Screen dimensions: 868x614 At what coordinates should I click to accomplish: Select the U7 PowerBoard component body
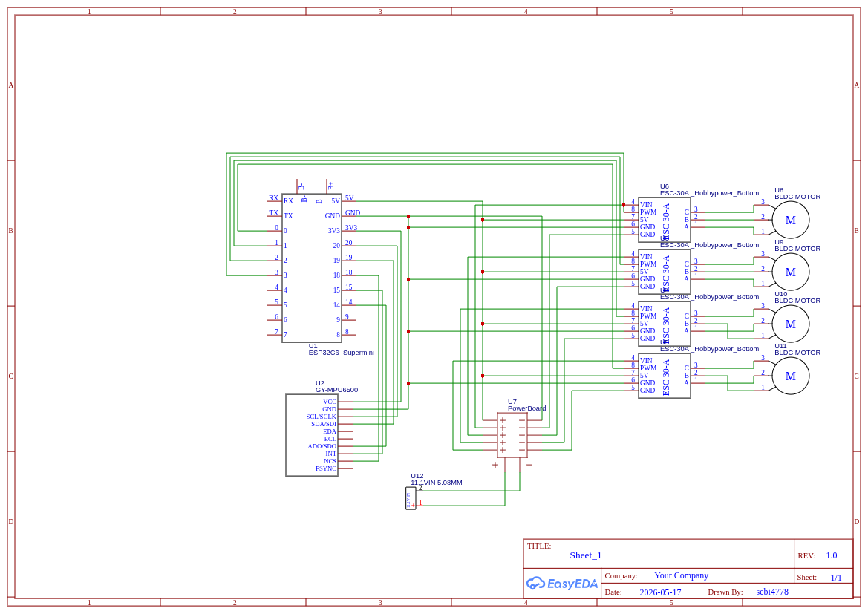(512, 435)
